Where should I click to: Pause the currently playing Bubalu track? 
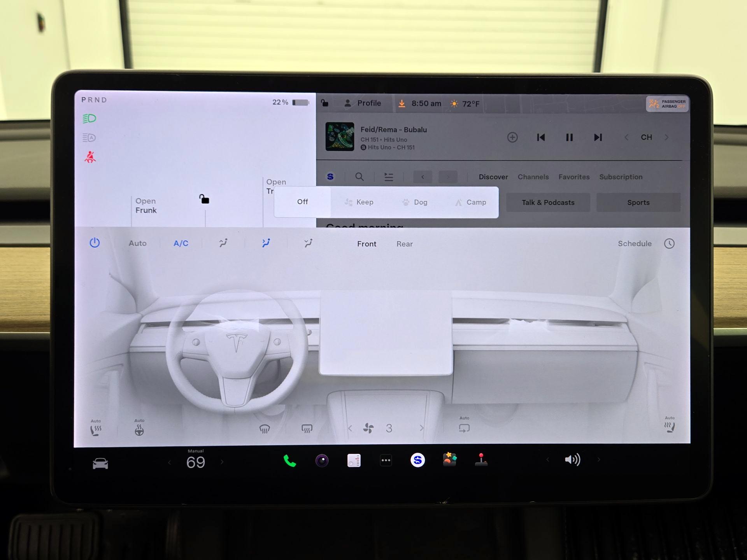569,137
